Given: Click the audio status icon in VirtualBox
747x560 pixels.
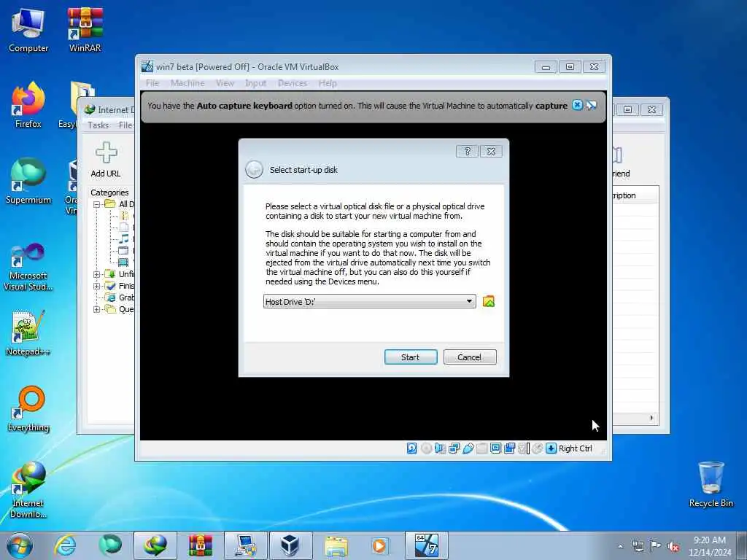Looking at the screenshot, I should 440,448.
